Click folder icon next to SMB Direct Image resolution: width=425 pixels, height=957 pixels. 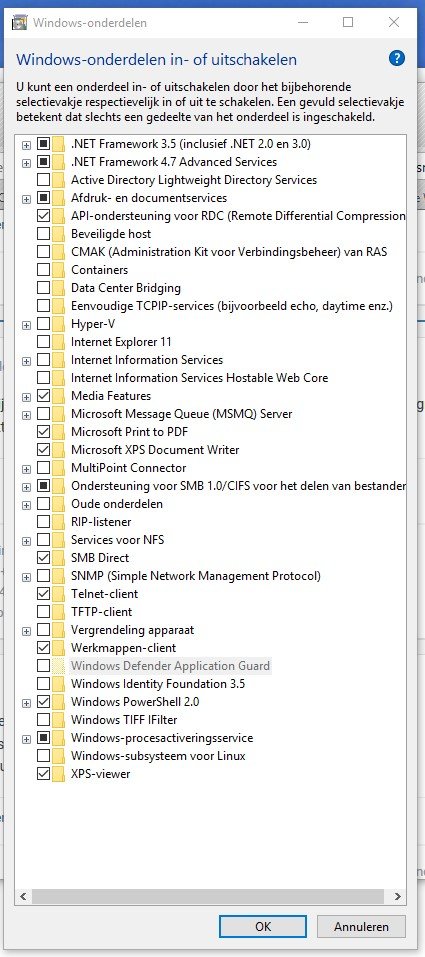tap(59, 557)
